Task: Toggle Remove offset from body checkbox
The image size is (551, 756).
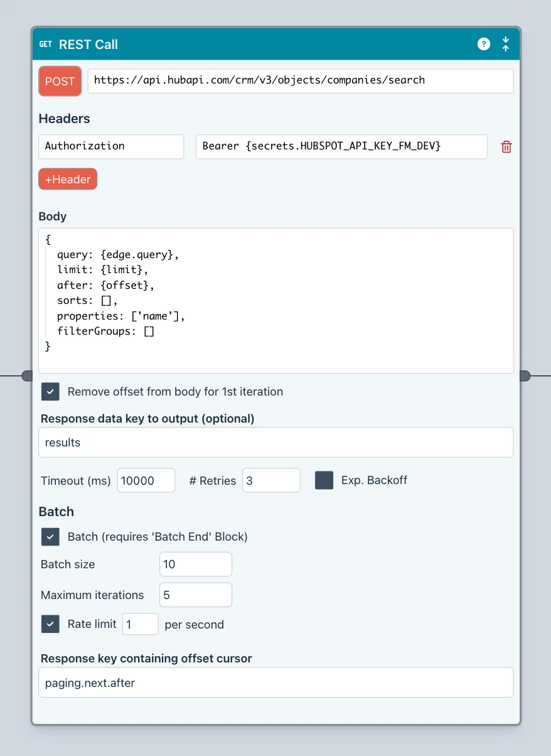Action: pyautogui.click(x=50, y=392)
